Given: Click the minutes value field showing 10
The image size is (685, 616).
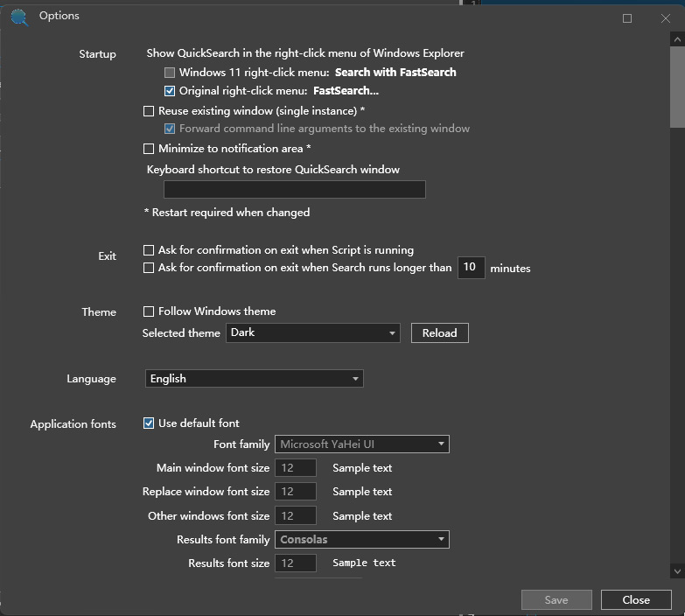Looking at the screenshot, I should pos(471,268).
